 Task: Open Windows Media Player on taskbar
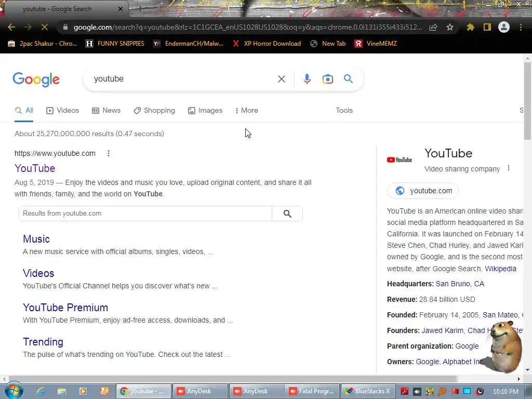tap(83, 391)
